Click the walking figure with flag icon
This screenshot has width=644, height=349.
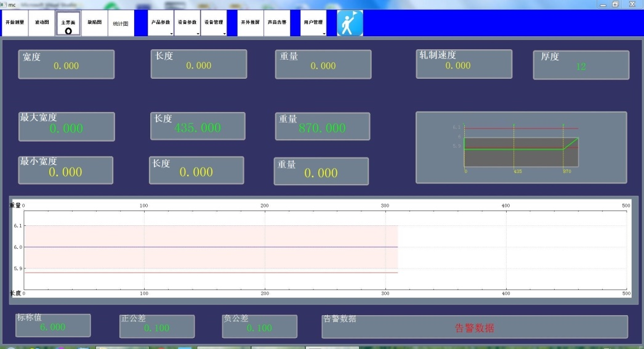coord(350,23)
